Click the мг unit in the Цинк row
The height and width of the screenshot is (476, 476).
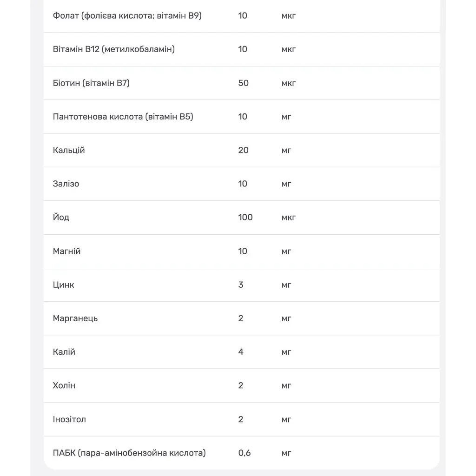[286, 285]
